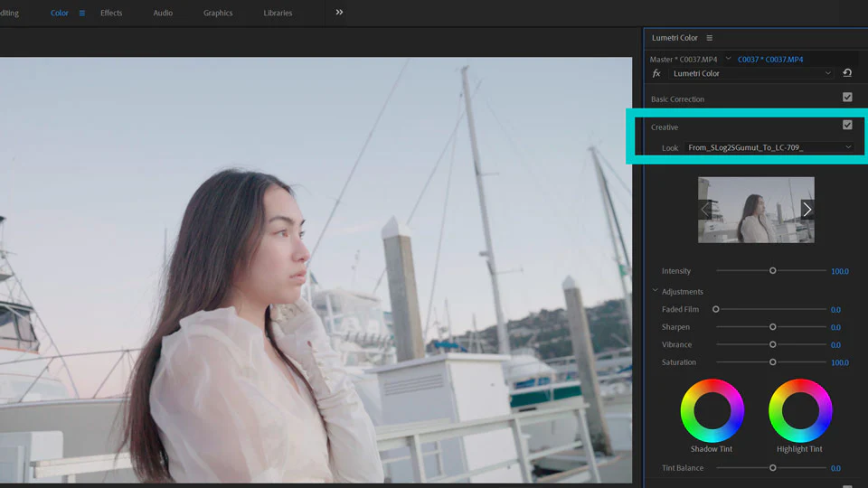Expand the Master clip dropdown chevron
Screen dimensions: 868x488
pyautogui.click(x=728, y=59)
